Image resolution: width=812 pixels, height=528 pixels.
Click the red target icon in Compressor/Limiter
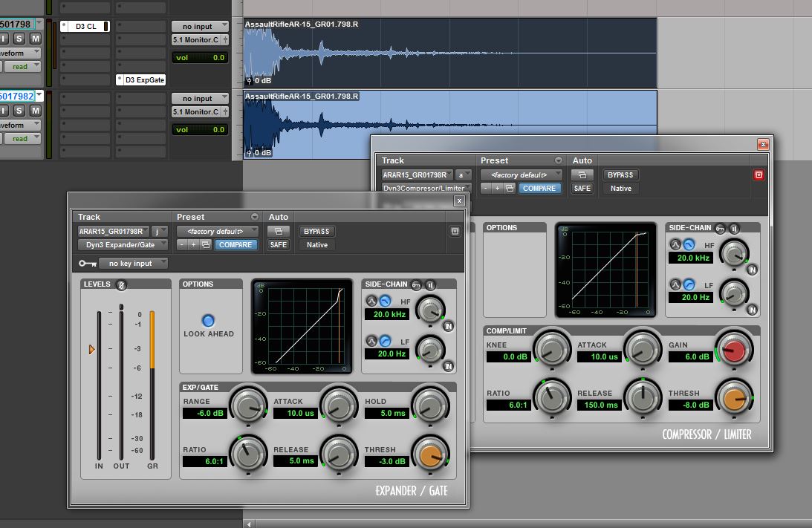(759, 175)
